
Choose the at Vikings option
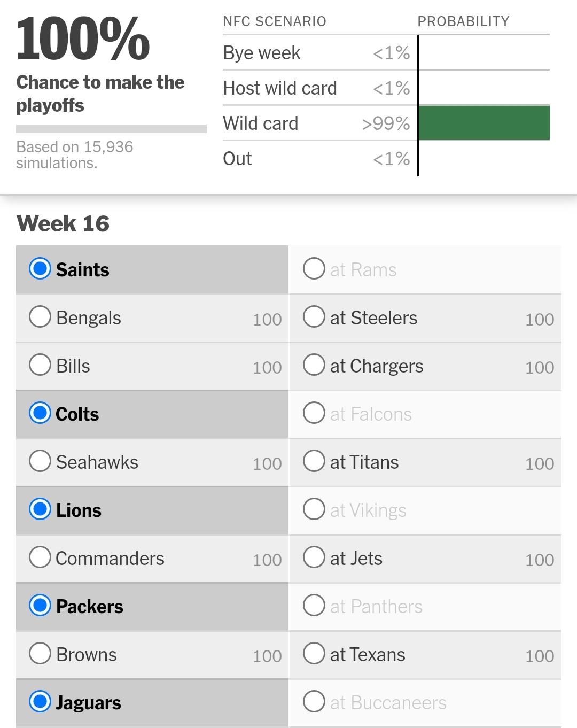(x=314, y=509)
